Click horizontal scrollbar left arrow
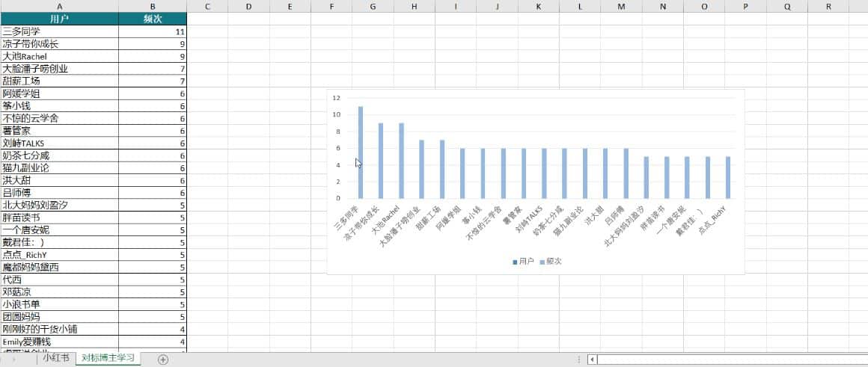Screen dimensions: 868x367 (x=592, y=360)
